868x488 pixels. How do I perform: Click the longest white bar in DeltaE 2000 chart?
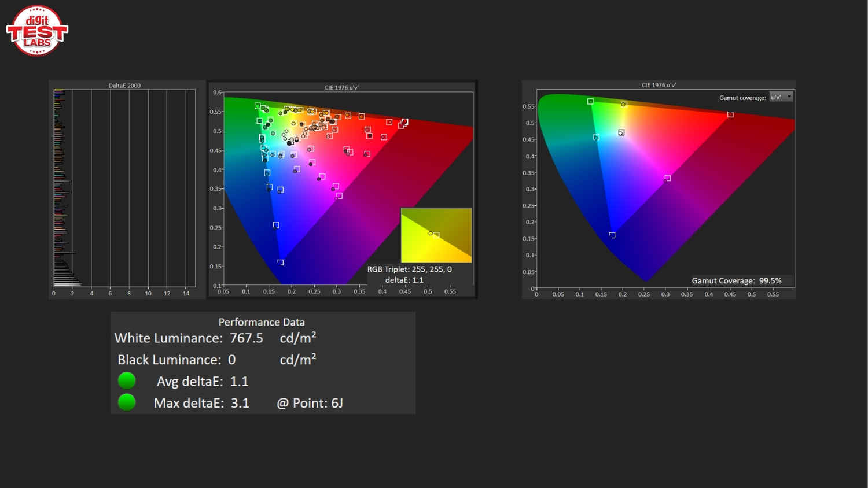[x=68, y=283]
